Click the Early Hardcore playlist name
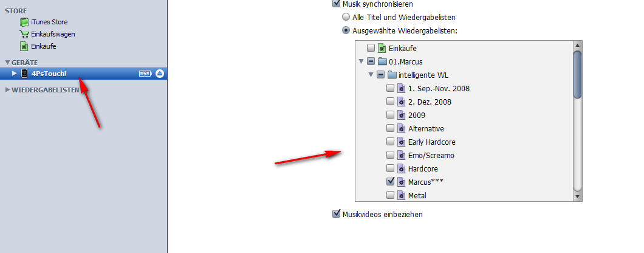644x253 pixels. click(431, 142)
